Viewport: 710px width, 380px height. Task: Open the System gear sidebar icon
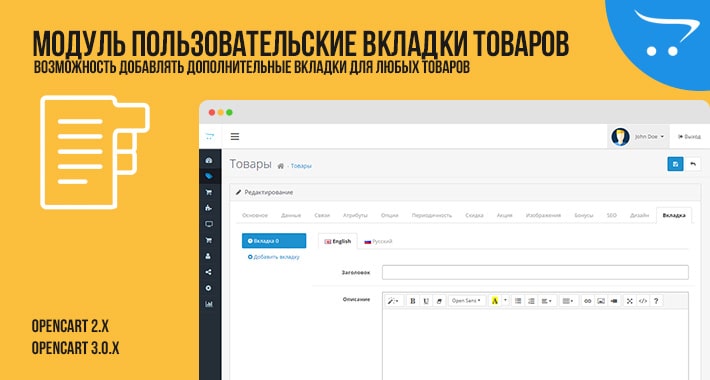pos(208,288)
